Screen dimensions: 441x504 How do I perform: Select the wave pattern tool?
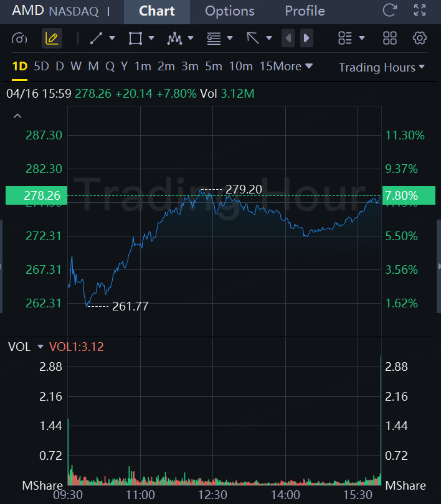(174, 38)
